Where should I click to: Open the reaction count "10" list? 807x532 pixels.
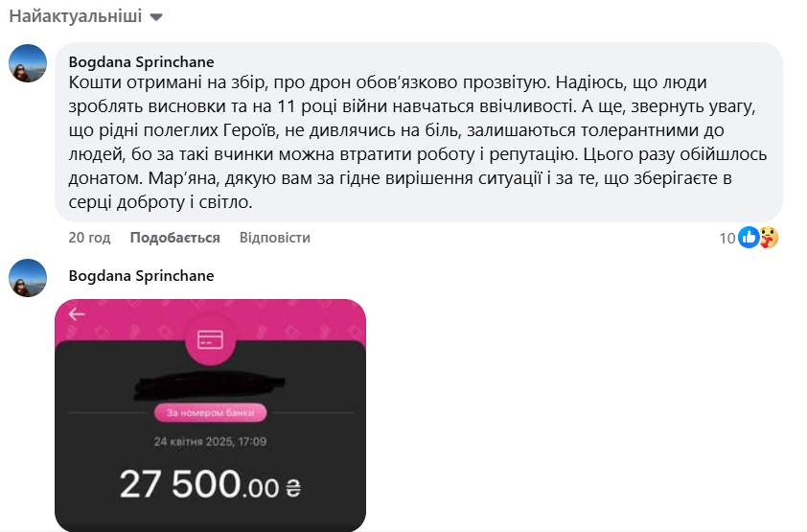726,238
